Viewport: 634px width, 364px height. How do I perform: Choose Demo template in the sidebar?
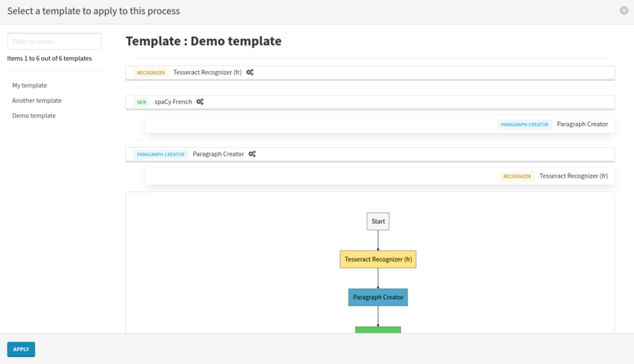[34, 116]
